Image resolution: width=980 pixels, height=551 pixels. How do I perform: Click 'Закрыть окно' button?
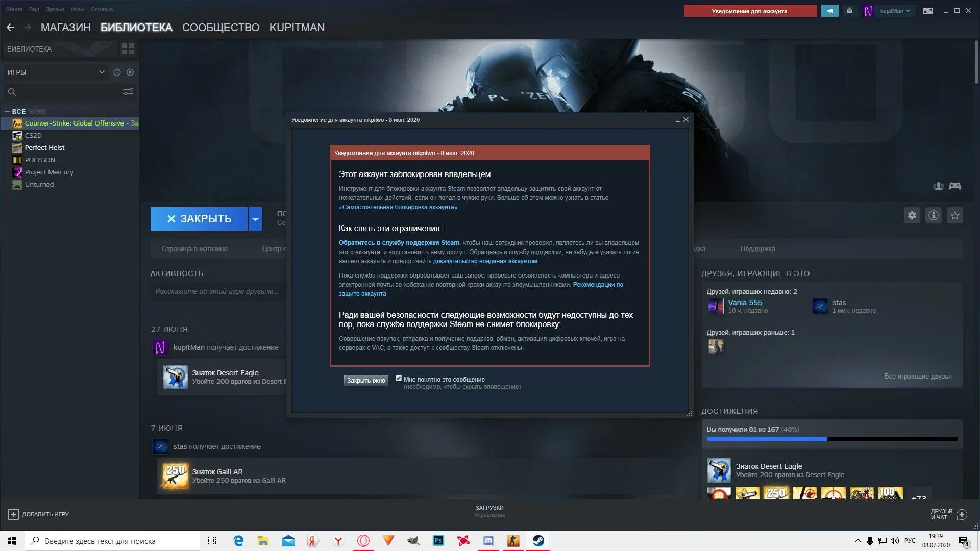365,380
